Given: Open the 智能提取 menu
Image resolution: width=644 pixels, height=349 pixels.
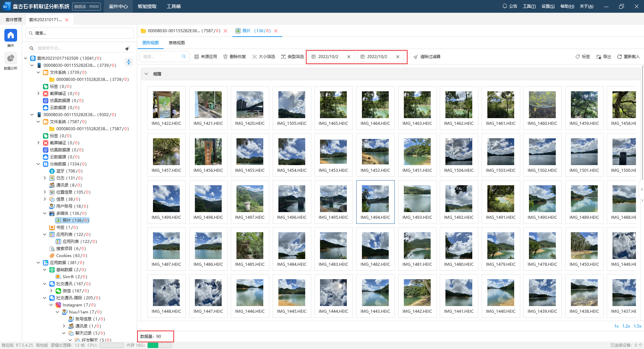Looking at the screenshot, I should pyautogui.click(x=147, y=6).
